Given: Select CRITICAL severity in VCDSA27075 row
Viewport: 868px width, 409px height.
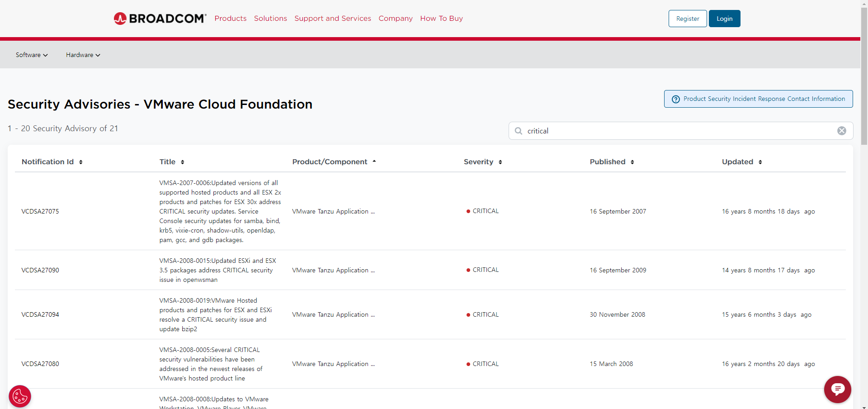Looking at the screenshot, I should 482,211.
